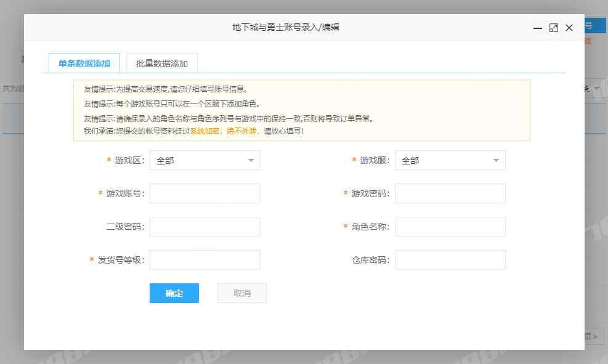608x364 pixels.
Task: Click the tip about 角色序列号 consistency
Action: coord(229,119)
